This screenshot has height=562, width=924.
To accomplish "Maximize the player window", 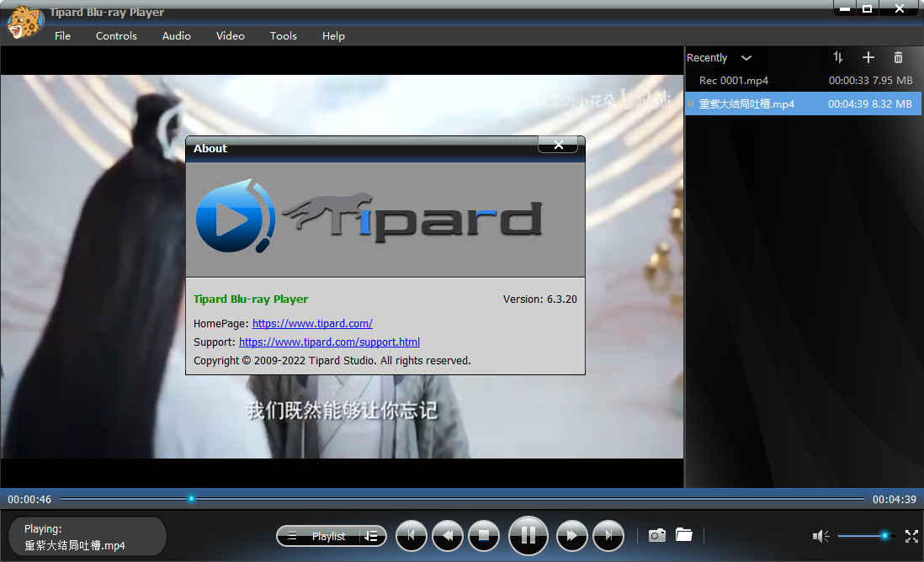I will (868, 8).
